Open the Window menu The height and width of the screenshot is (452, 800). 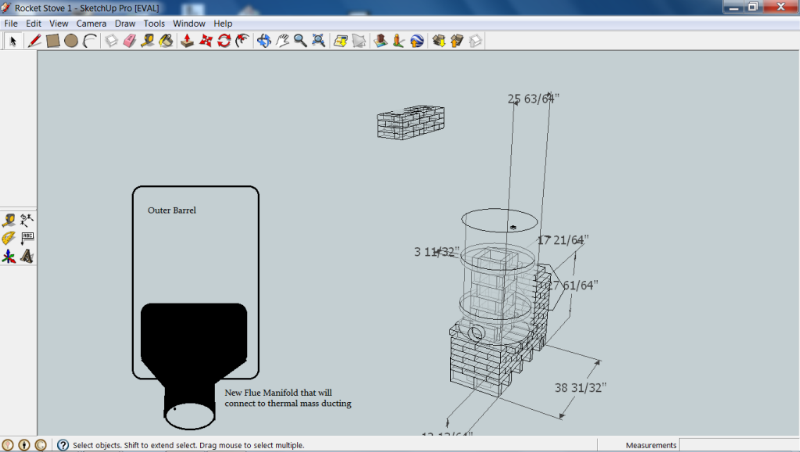pos(188,23)
